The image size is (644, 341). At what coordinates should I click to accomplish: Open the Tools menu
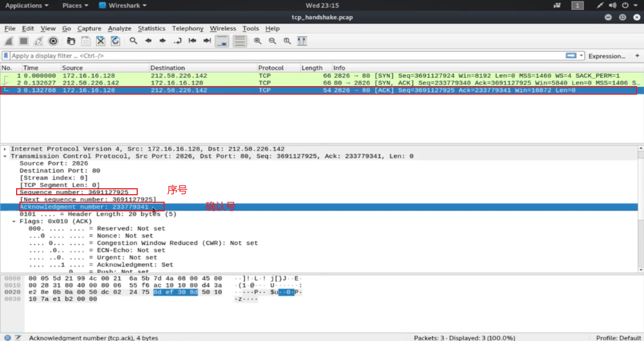[251, 29]
